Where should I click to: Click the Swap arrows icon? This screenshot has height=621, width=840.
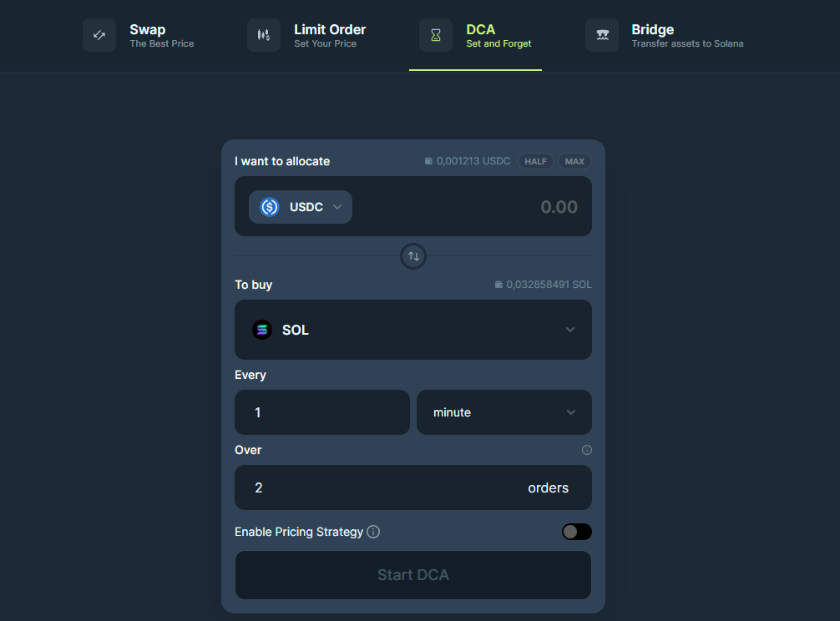pos(99,35)
